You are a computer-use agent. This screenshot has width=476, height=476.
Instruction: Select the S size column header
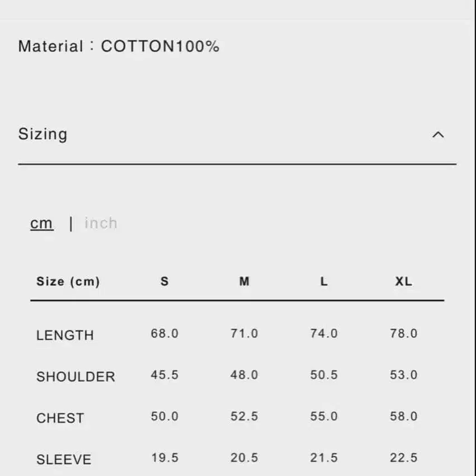coord(164,281)
